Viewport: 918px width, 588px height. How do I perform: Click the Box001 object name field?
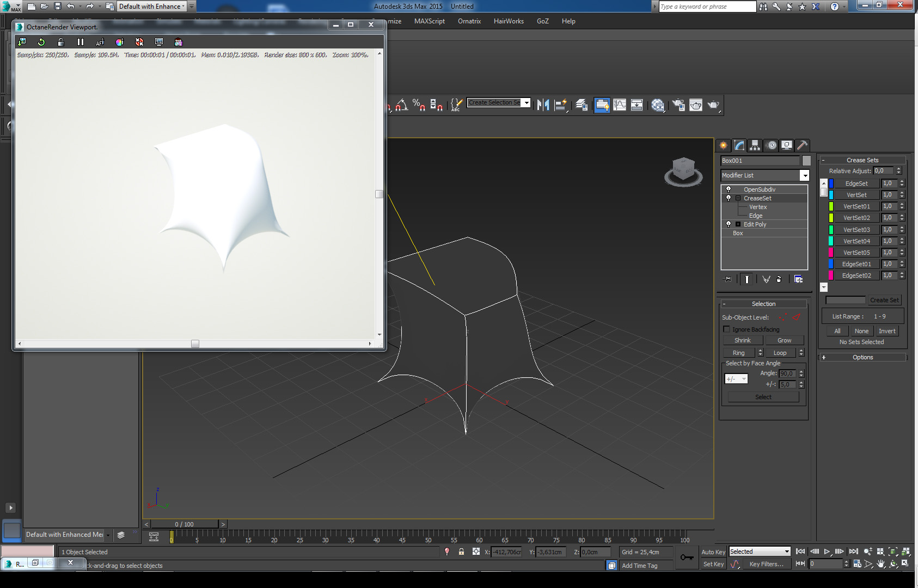pyautogui.click(x=760, y=161)
